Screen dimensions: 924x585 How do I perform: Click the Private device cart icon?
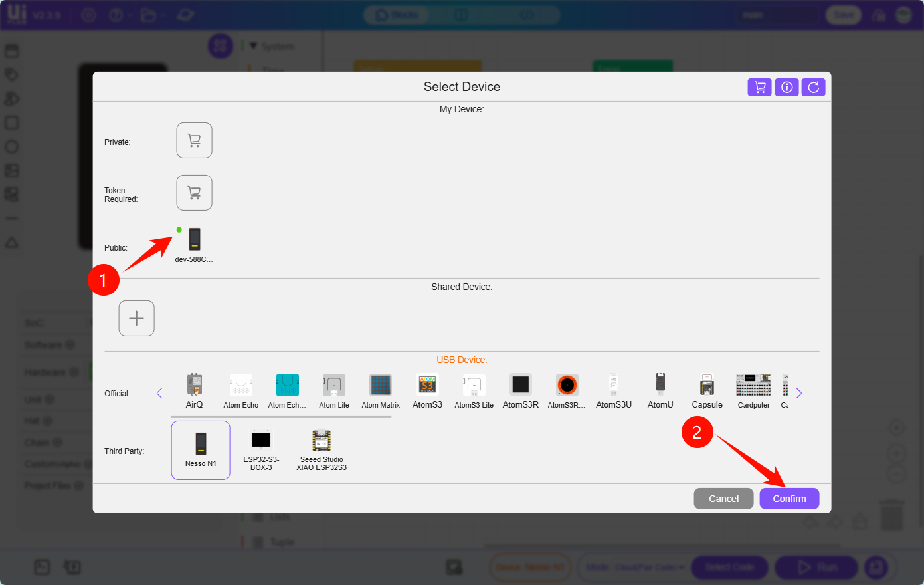[194, 140]
